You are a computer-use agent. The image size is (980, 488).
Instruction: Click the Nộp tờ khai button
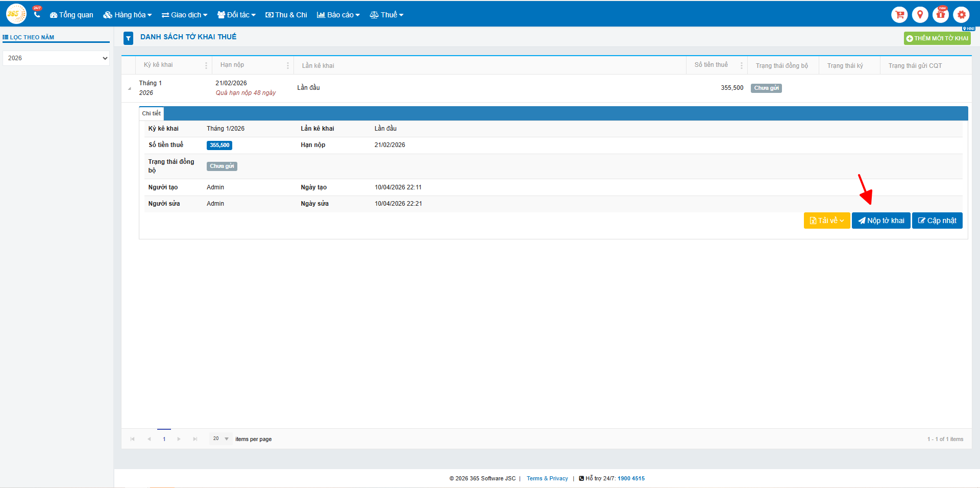pos(881,221)
